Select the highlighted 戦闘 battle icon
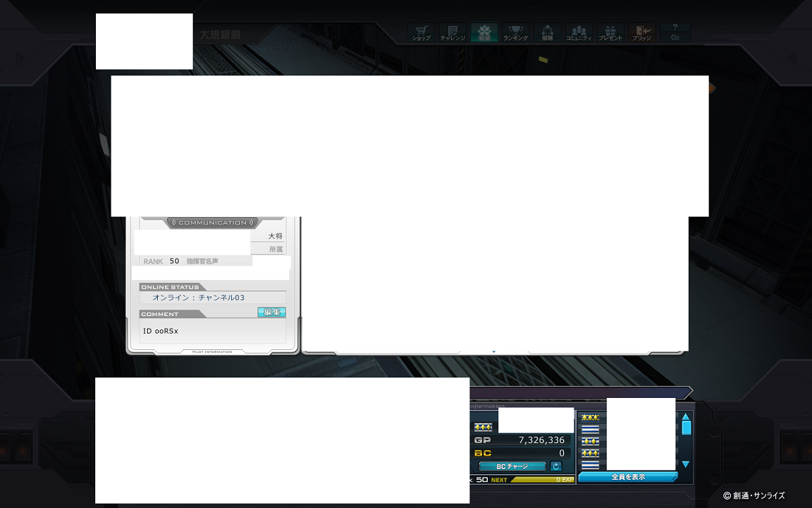Image resolution: width=812 pixels, height=508 pixels. (484, 32)
